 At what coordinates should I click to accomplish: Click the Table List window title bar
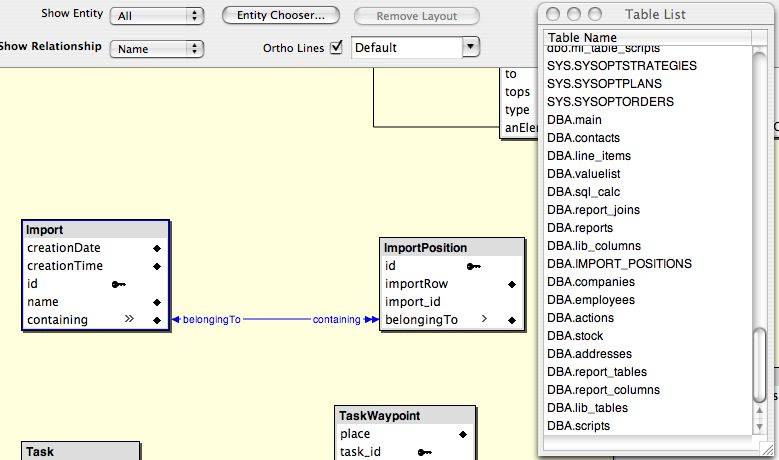point(656,14)
